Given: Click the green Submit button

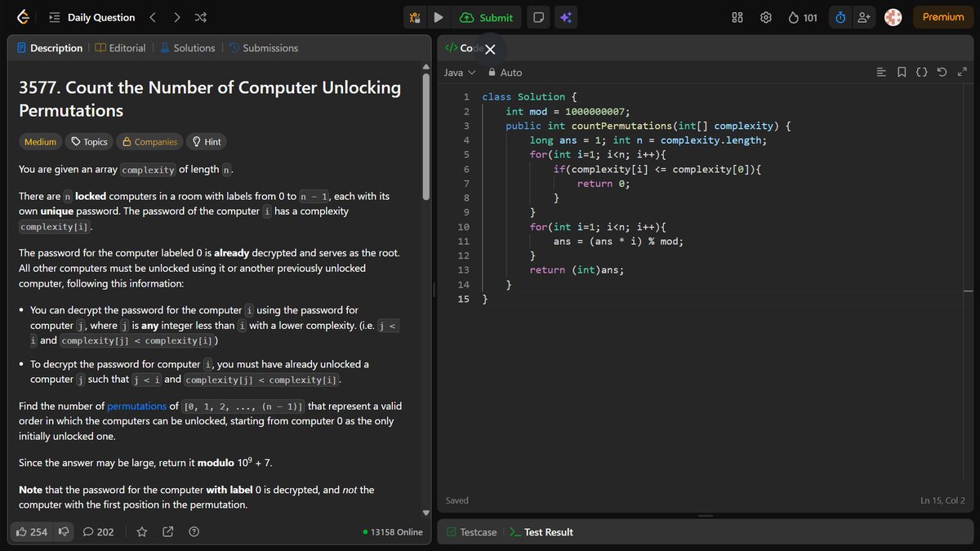Looking at the screenshot, I should point(487,17).
